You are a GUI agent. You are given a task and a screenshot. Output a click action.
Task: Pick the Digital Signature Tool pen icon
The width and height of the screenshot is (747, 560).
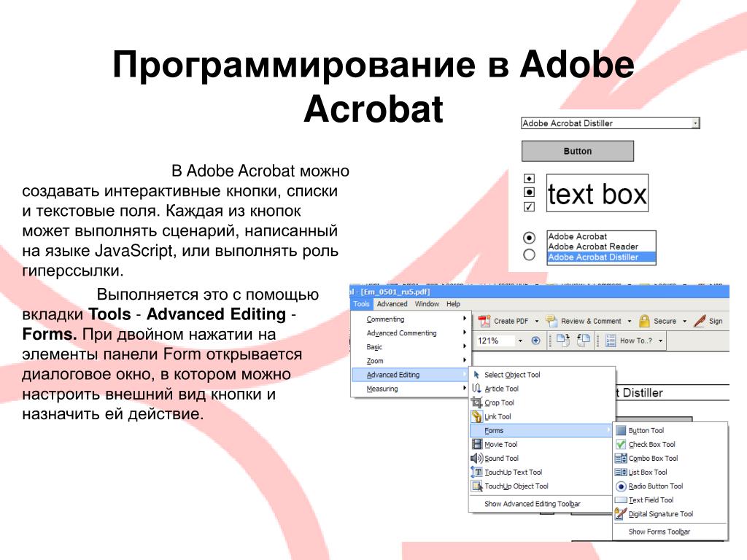[x=620, y=514]
